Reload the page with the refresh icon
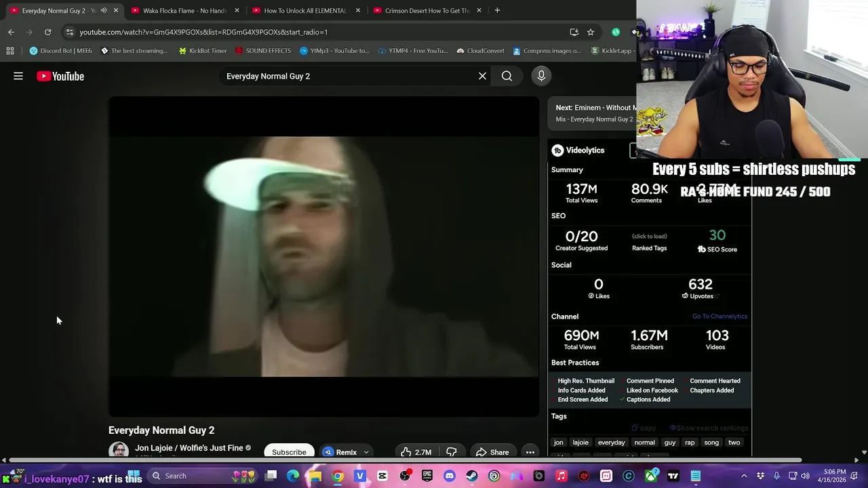868x488 pixels. (47, 32)
